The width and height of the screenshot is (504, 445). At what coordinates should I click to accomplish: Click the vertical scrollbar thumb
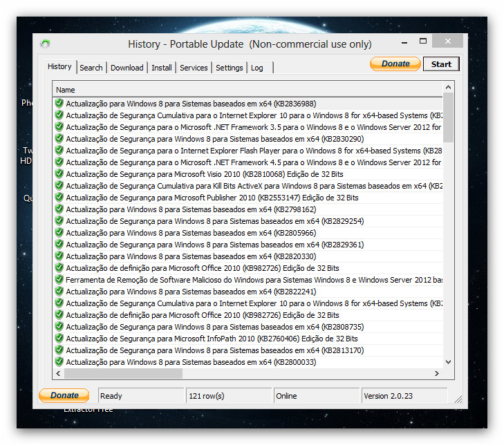pos(449,117)
